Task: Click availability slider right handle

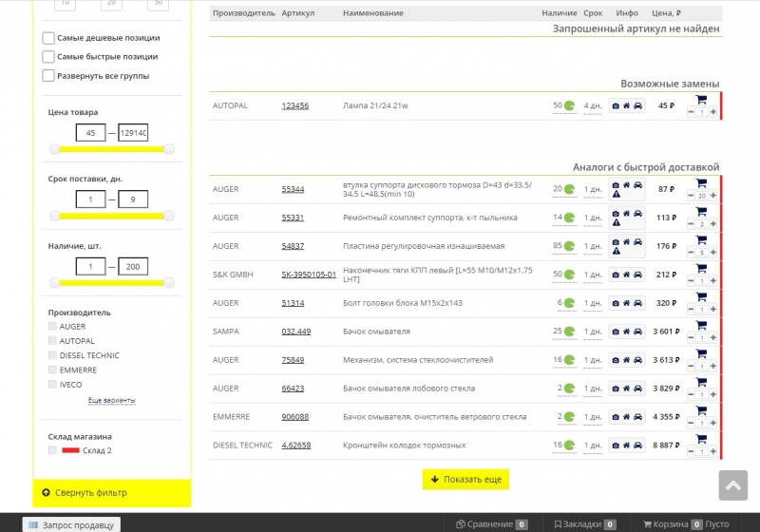Action: tap(169, 283)
